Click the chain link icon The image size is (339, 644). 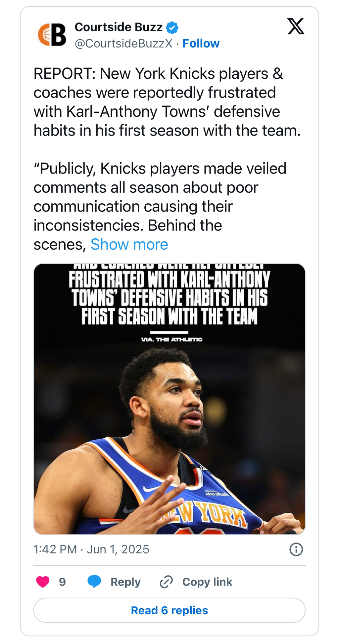(166, 582)
